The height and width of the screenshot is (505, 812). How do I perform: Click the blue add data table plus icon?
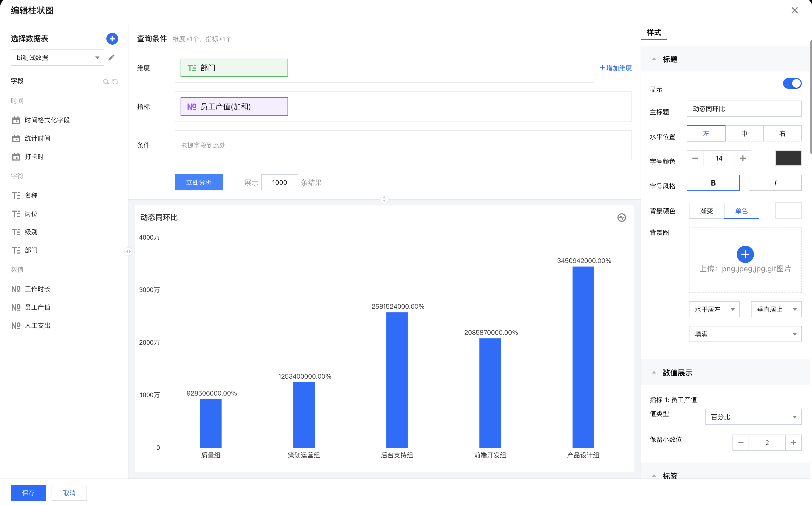(x=112, y=39)
